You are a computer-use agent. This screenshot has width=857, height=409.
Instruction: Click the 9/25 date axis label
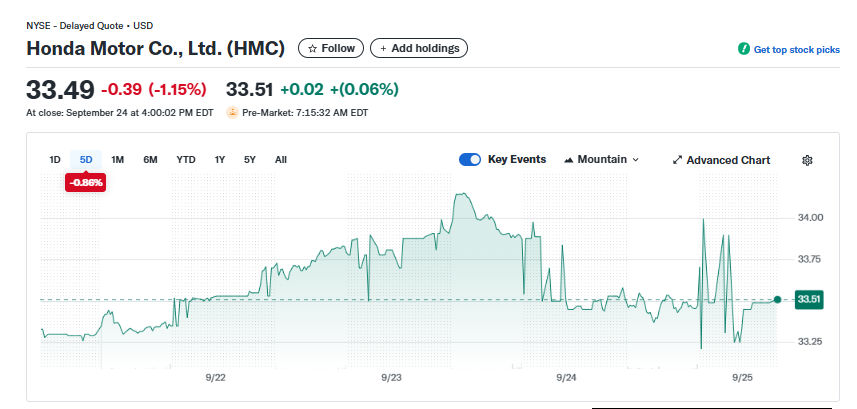743,378
